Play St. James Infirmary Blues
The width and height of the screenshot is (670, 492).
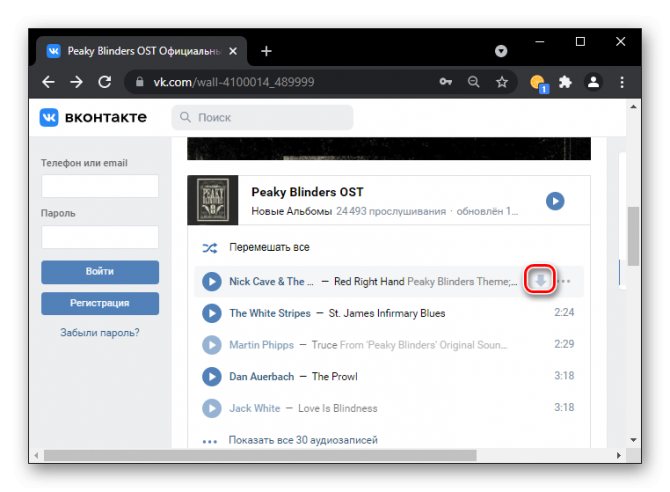(x=212, y=313)
